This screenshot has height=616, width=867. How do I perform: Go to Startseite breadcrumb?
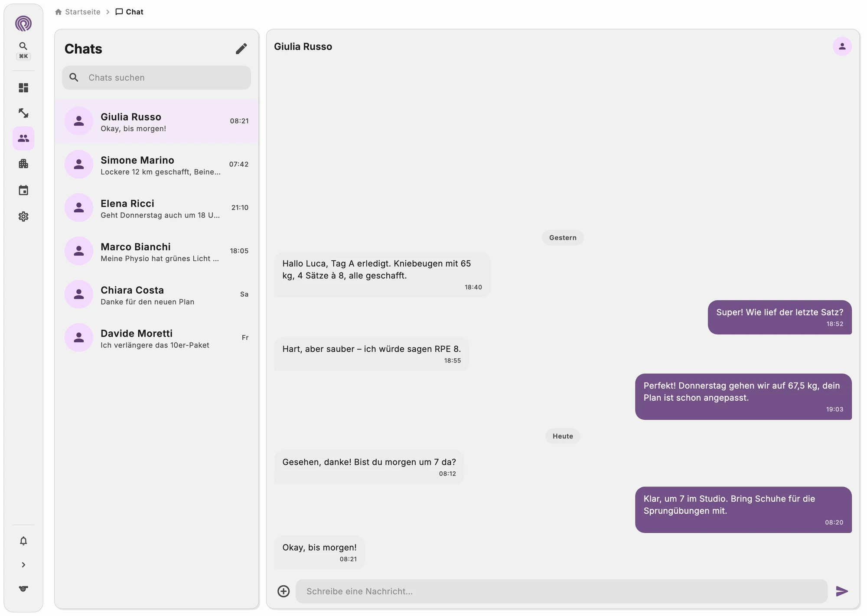click(x=78, y=12)
